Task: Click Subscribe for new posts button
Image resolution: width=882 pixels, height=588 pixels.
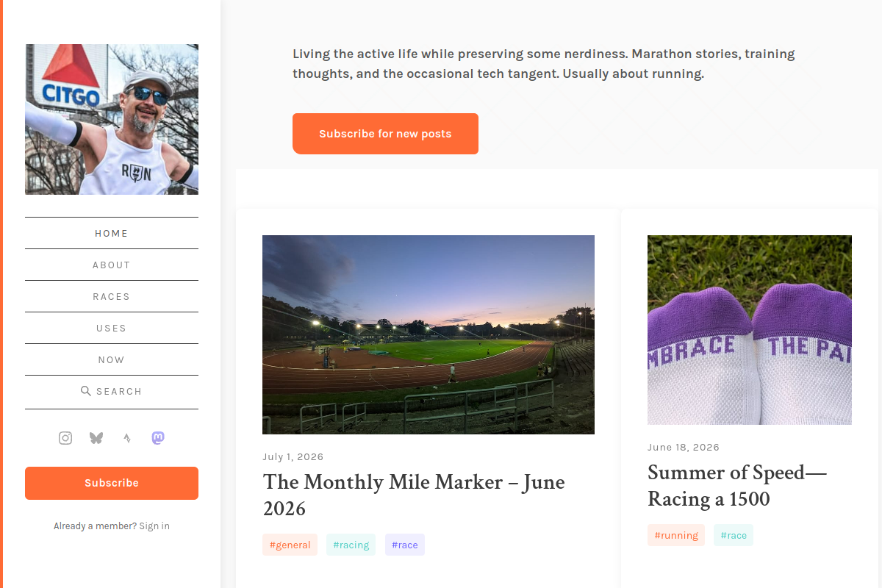Action: [x=385, y=134]
